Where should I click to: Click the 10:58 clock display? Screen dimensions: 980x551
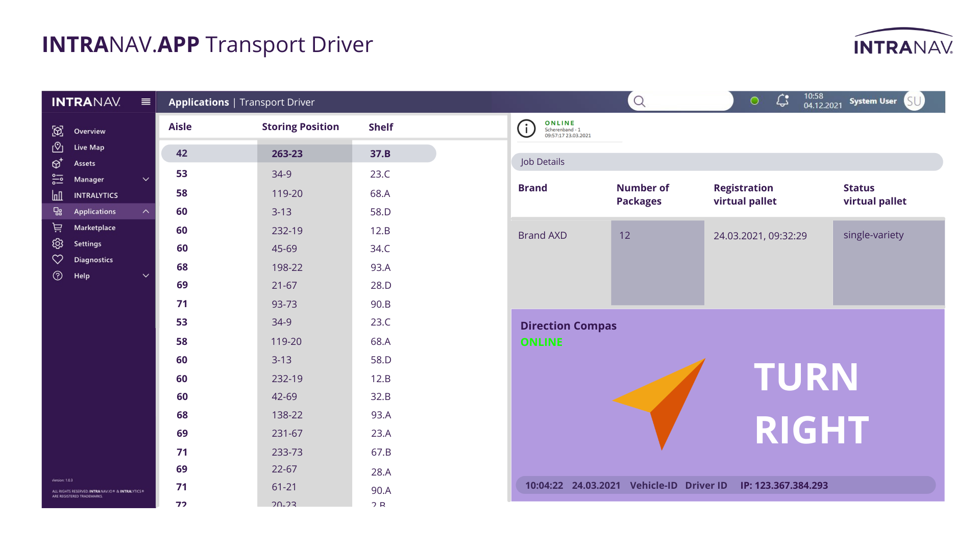pyautogui.click(x=814, y=96)
